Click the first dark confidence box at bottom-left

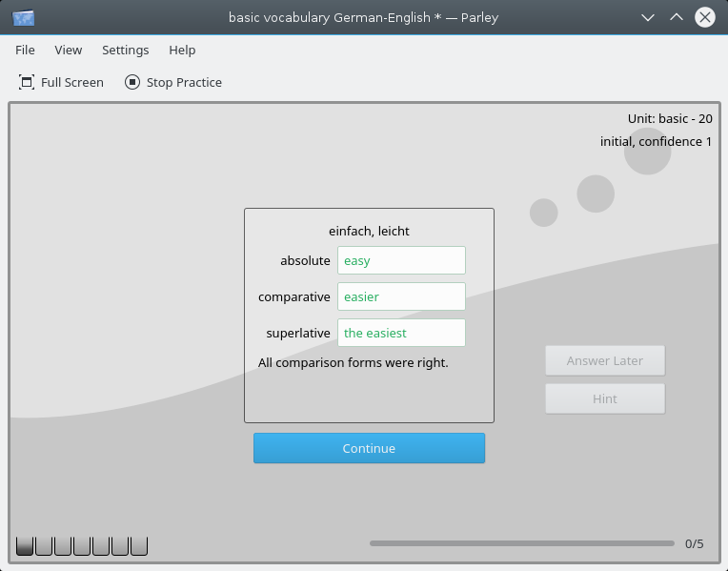25,545
